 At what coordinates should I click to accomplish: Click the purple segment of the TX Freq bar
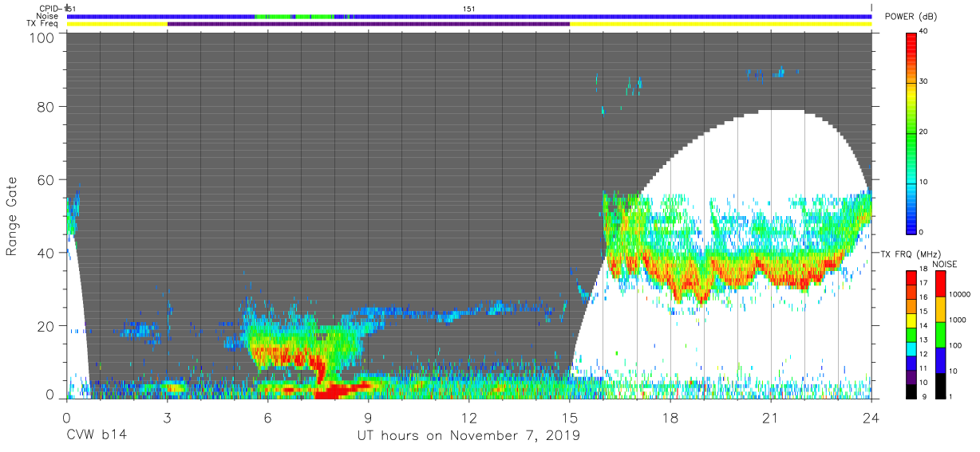click(369, 24)
